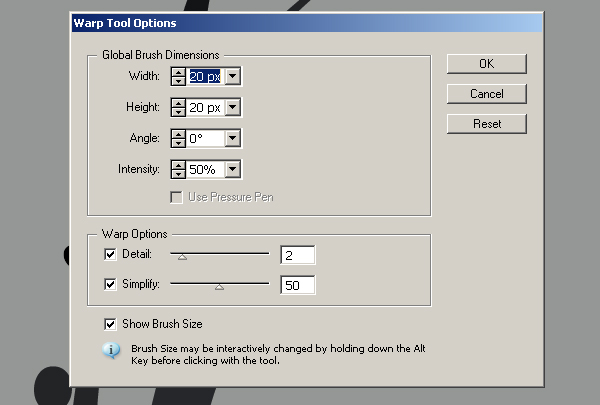Click the info icon beside the tip
The image size is (600, 405).
tap(111, 350)
